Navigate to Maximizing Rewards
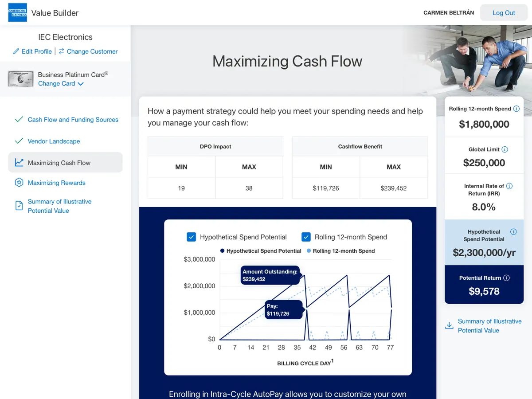This screenshot has width=532, height=399. [57, 183]
